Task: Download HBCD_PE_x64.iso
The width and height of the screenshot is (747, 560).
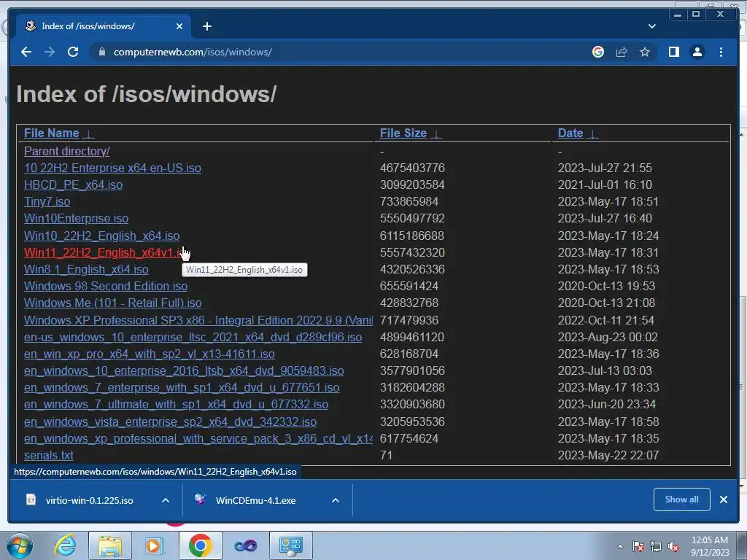Action: coord(74,184)
